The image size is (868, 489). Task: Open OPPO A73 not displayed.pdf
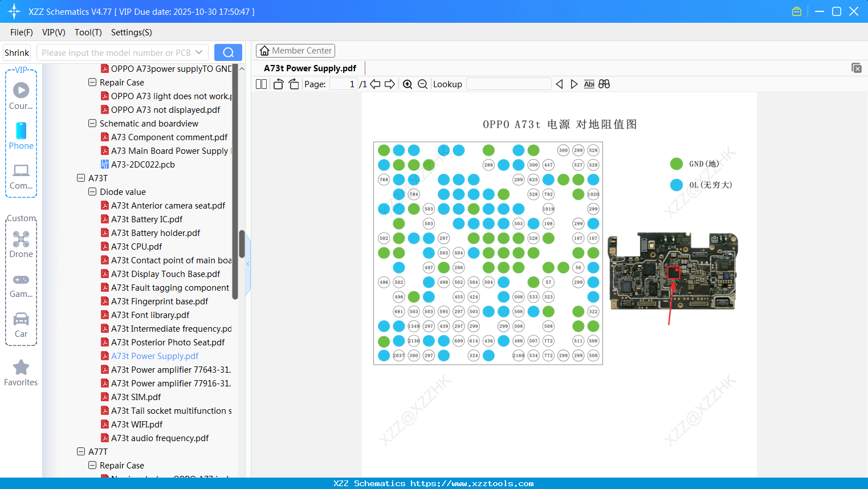[x=165, y=110]
